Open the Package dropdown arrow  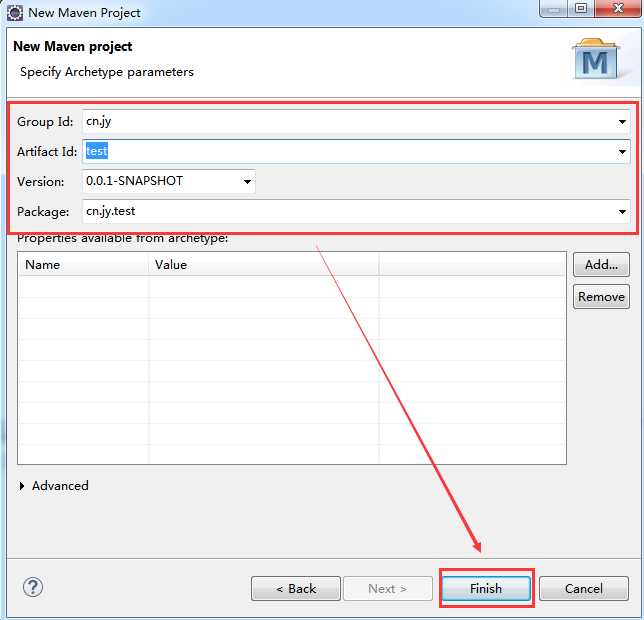(x=622, y=211)
